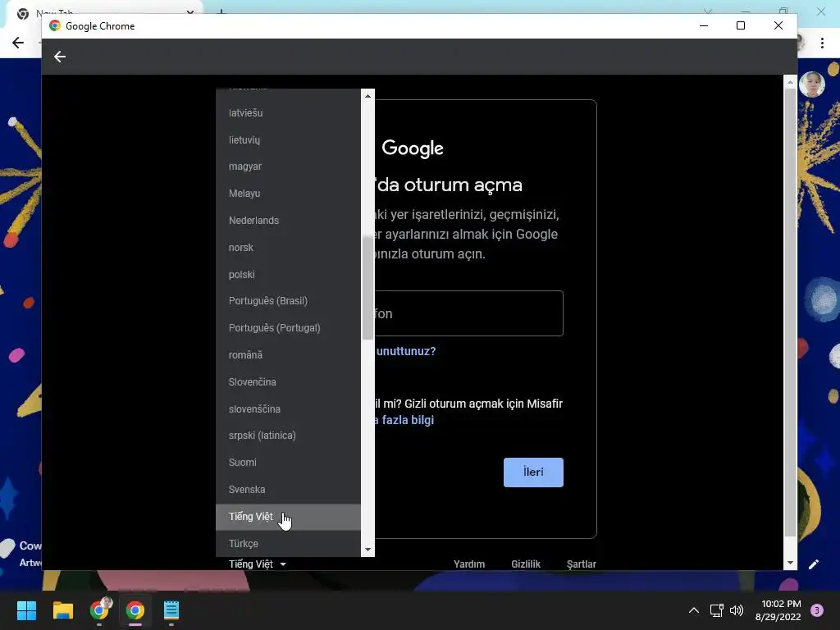
Task: Open the clock and date in the taskbar
Action: (x=778, y=610)
